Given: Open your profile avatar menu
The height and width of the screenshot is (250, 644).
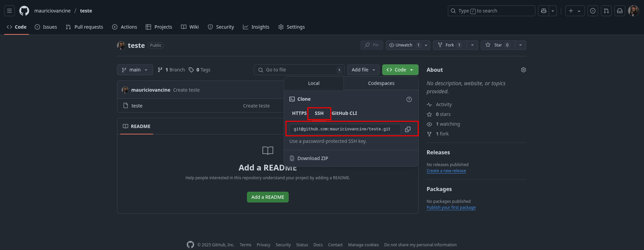Looking at the screenshot, I should pos(633,11).
